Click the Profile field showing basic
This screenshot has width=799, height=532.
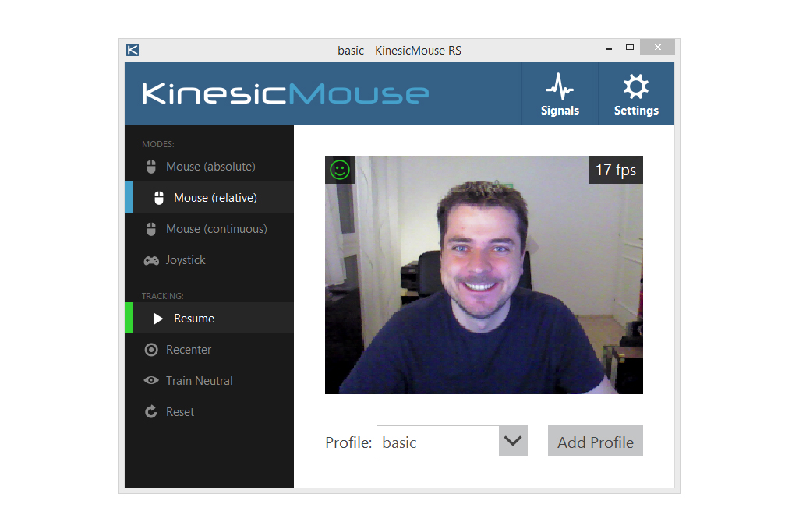click(438, 441)
